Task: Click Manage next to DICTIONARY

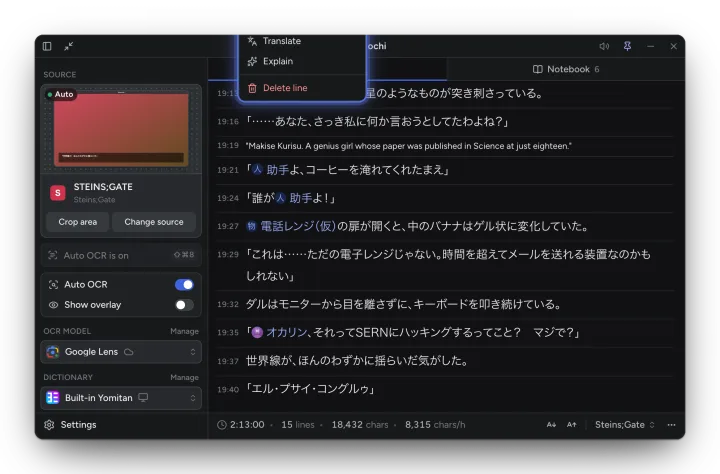Action: [x=184, y=377]
